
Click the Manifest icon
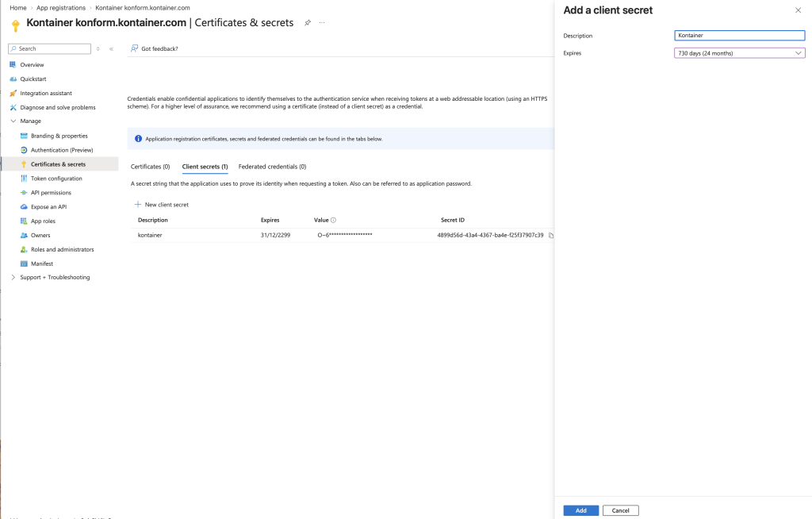tap(24, 264)
